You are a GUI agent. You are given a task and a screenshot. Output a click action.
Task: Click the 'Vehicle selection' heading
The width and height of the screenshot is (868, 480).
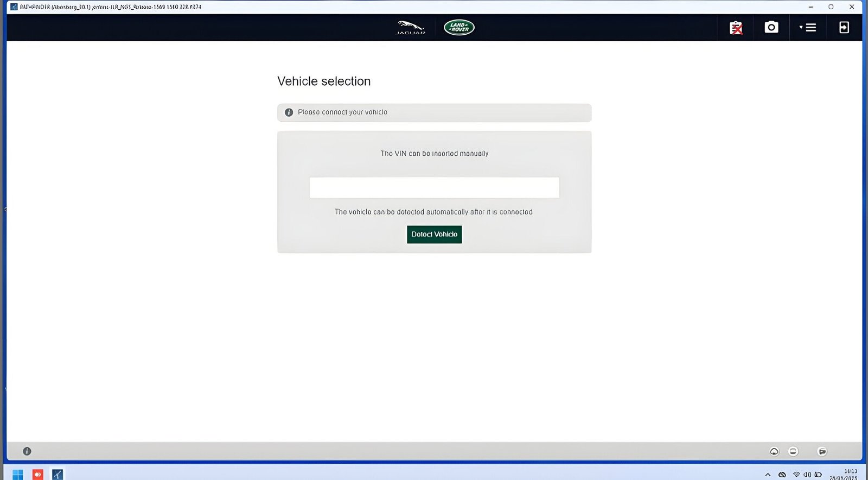tap(324, 81)
